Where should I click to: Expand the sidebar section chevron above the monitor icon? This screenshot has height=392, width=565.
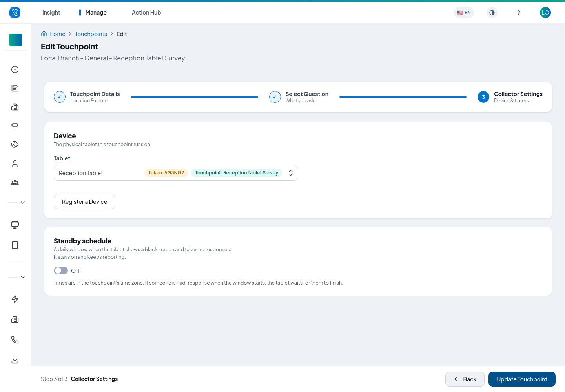coord(23,203)
